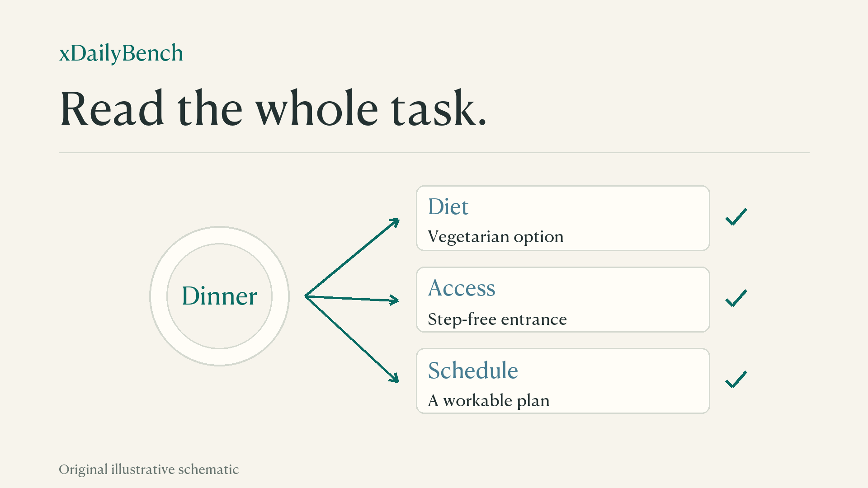Click the checkmark beside the Schedule card

tap(736, 380)
